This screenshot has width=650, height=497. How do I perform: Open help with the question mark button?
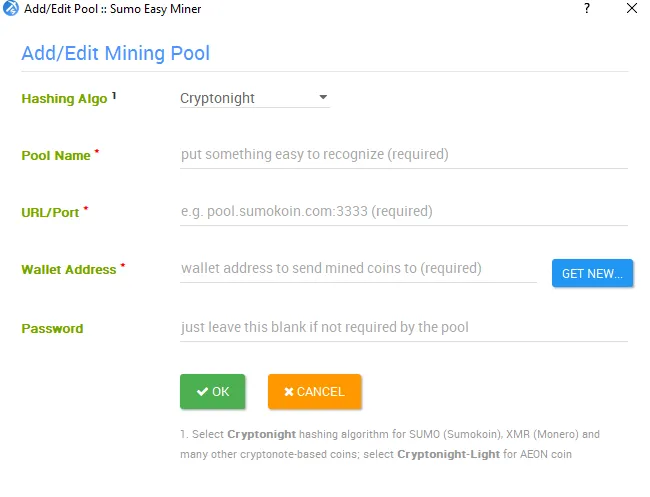pyautogui.click(x=587, y=8)
